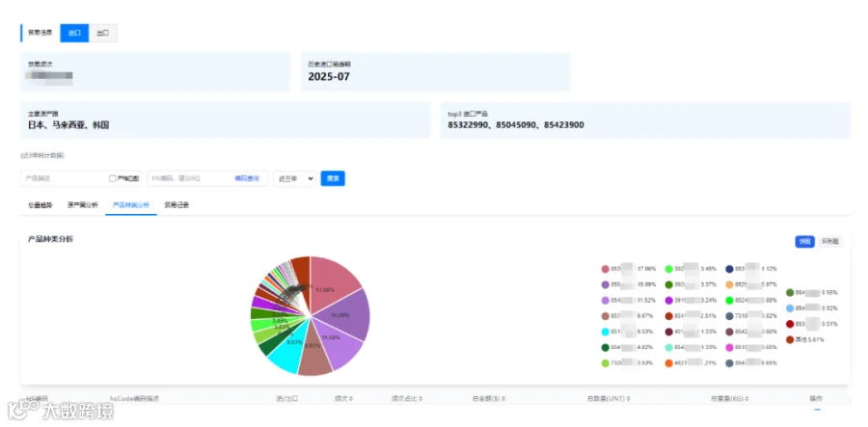The width and height of the screenshot is (868, 427).
Task: Sort the 总金额($) column
Action: point(503,398)
